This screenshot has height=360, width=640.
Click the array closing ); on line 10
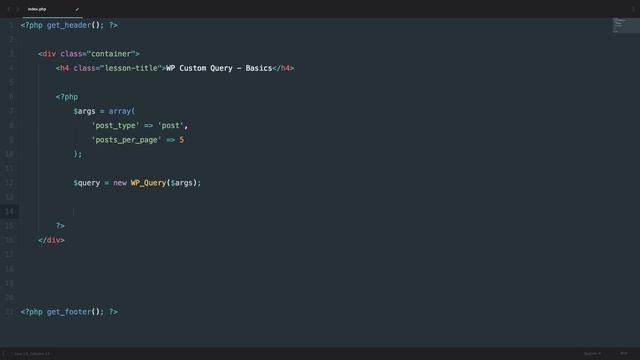pyautogui.click(x=78, y=154)
